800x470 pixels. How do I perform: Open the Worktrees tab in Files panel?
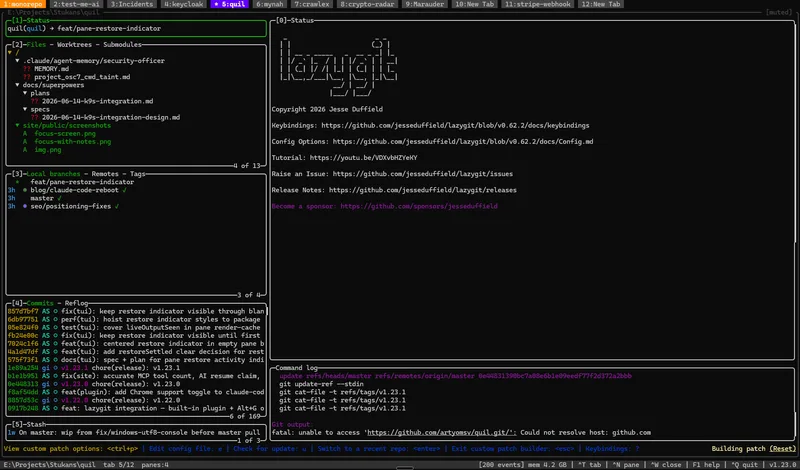click(x=74, y=45)
